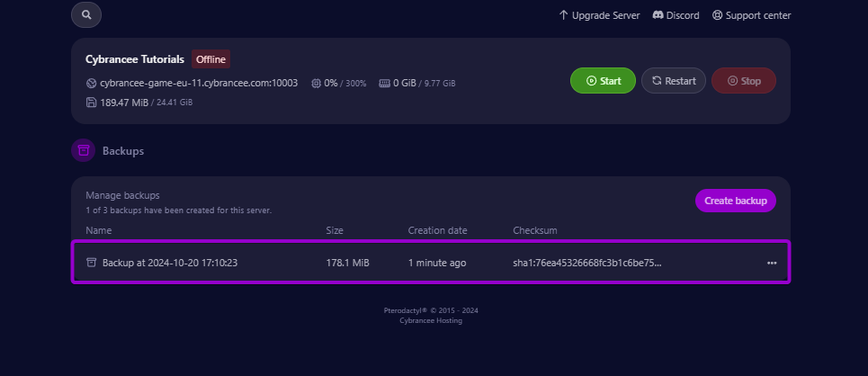This screenshot has width=868, height=376.
Task: Click the Support center lifebuoy icon
Action: click(718, 15)
